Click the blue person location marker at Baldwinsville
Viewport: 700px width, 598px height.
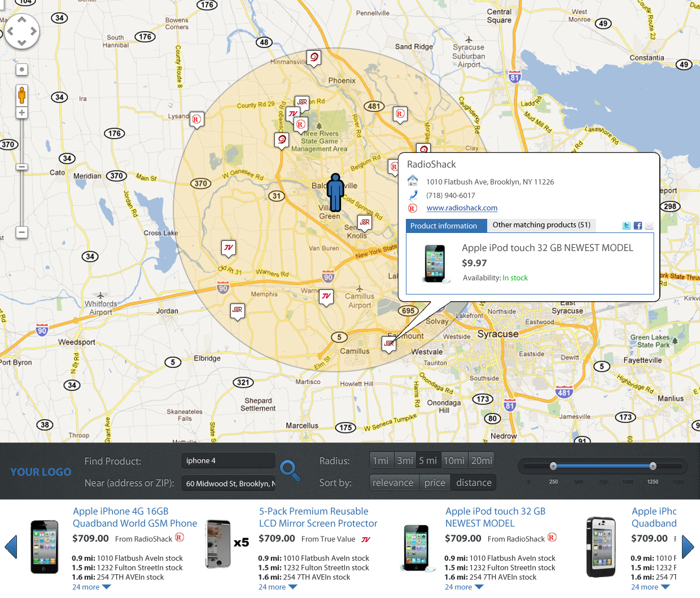coord(335,192)
